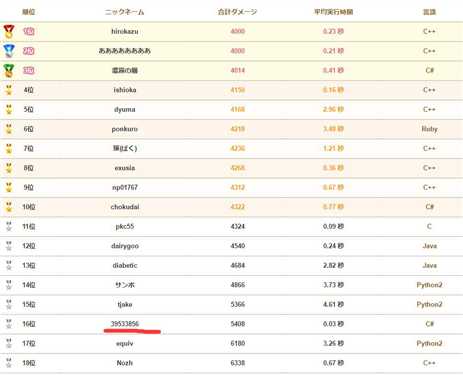Click the 16位 rank label
463x375 pixels.
point(29,324)
